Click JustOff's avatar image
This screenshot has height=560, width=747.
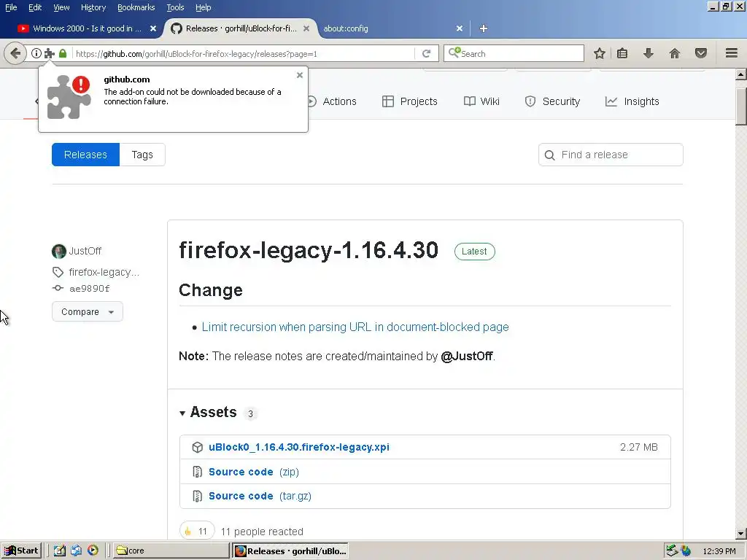(x=58, y=251)
